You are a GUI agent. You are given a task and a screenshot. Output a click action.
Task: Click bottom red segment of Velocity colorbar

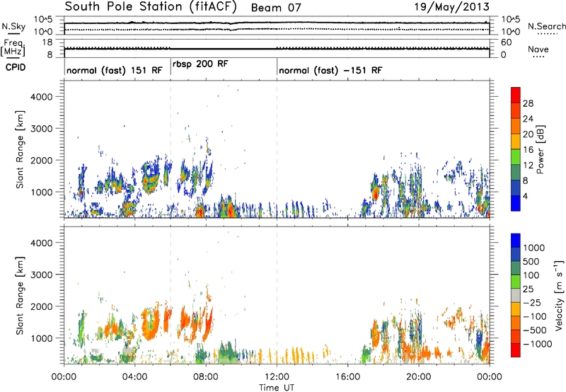pyautogui.click(x=516, y=350)
